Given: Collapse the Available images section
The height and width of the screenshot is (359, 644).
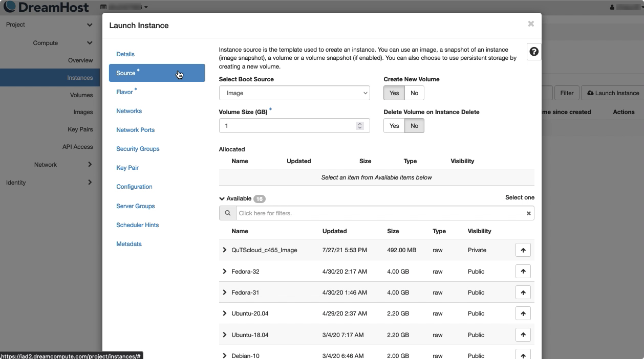Looking at the screenshot, I should pos(222,198).
